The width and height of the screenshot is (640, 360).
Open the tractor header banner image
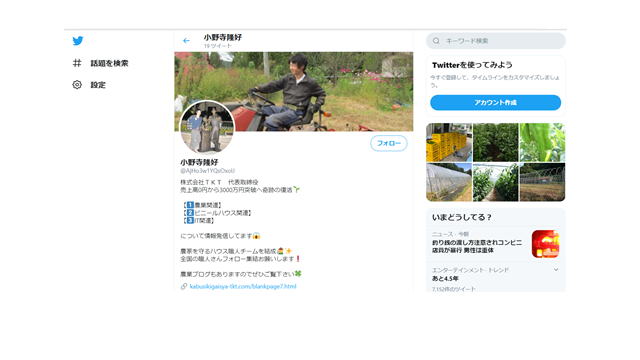(293, 91)
